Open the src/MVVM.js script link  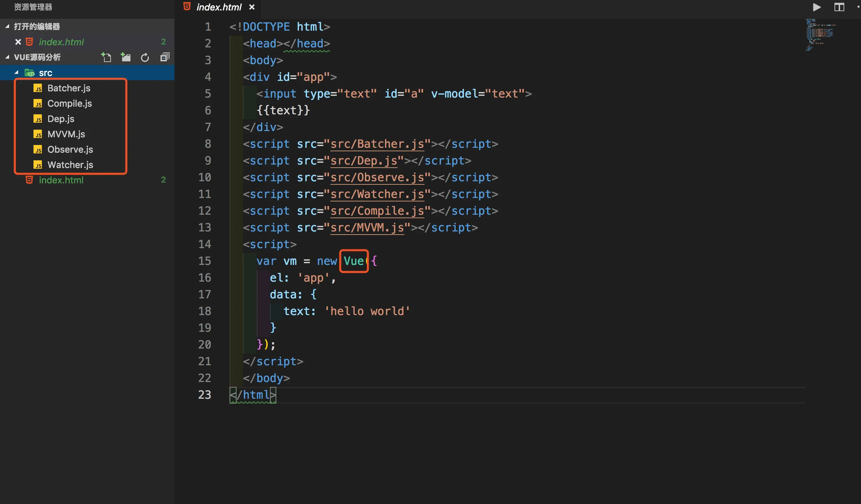[x=367, y=228]
